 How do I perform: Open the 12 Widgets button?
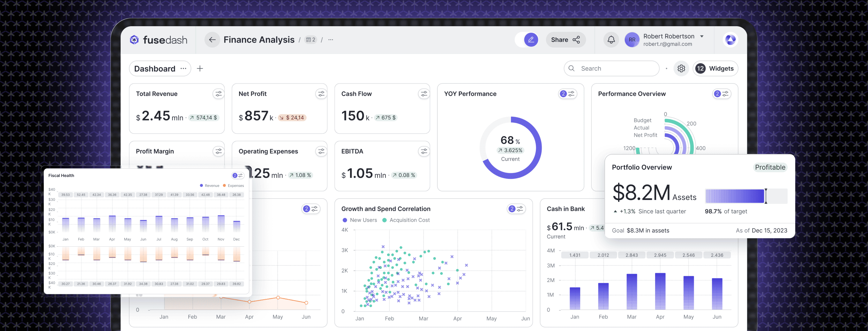(x=715, y=68)
